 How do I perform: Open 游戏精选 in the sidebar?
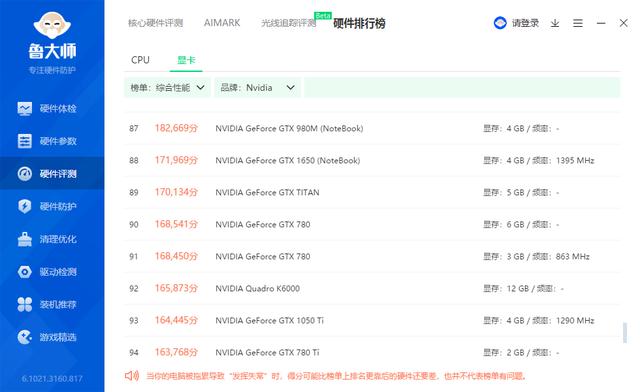tap(47, 337)
